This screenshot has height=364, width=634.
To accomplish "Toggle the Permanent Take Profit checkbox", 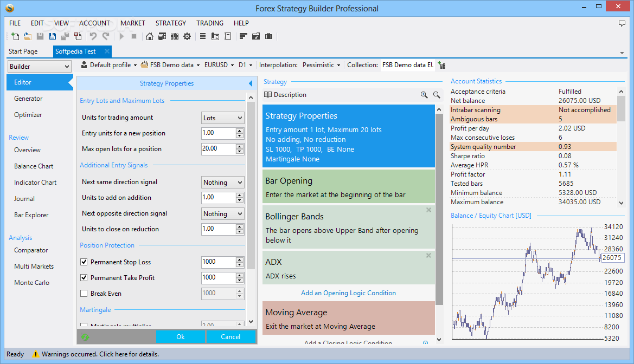I will point(84,277).
